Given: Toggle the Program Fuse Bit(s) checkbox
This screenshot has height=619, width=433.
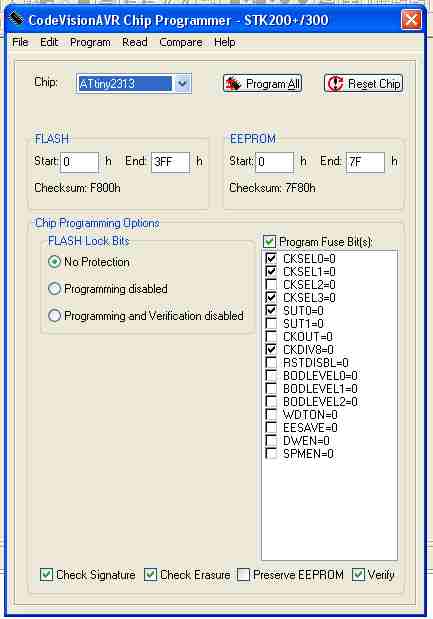Looking at the screenshot, I should [269, 242].
